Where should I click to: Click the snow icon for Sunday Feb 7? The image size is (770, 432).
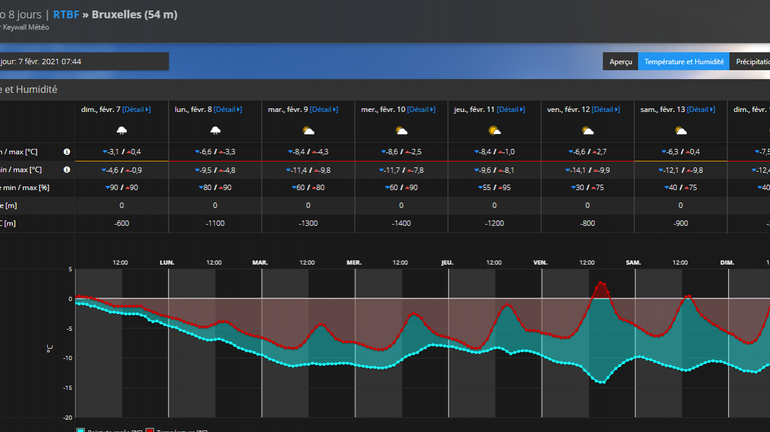point(121,131)
